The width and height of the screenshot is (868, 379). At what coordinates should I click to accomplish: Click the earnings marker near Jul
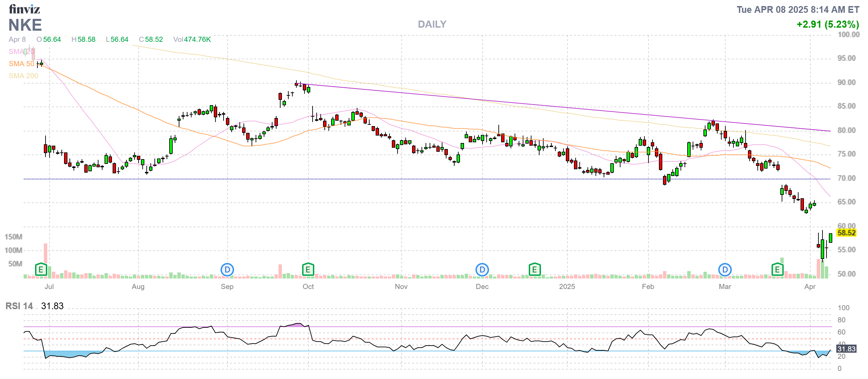[x=41, y=269]
